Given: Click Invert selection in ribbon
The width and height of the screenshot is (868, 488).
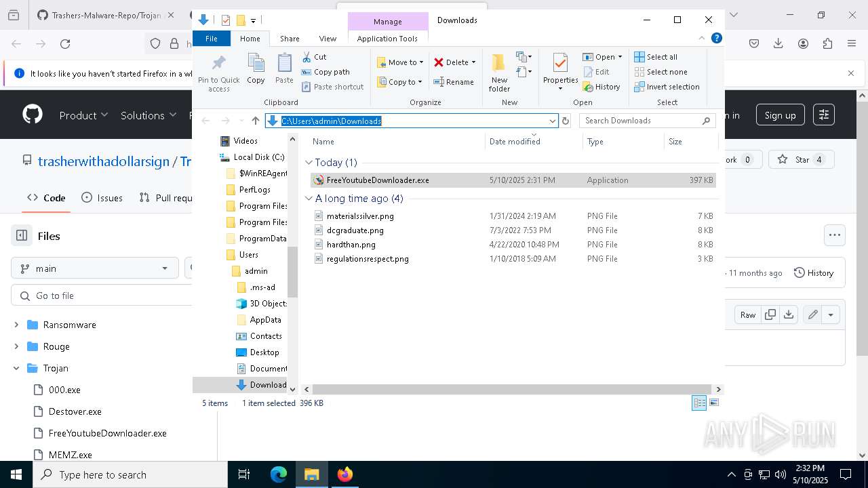Looking at the screenshot, I should coord(667,87).
